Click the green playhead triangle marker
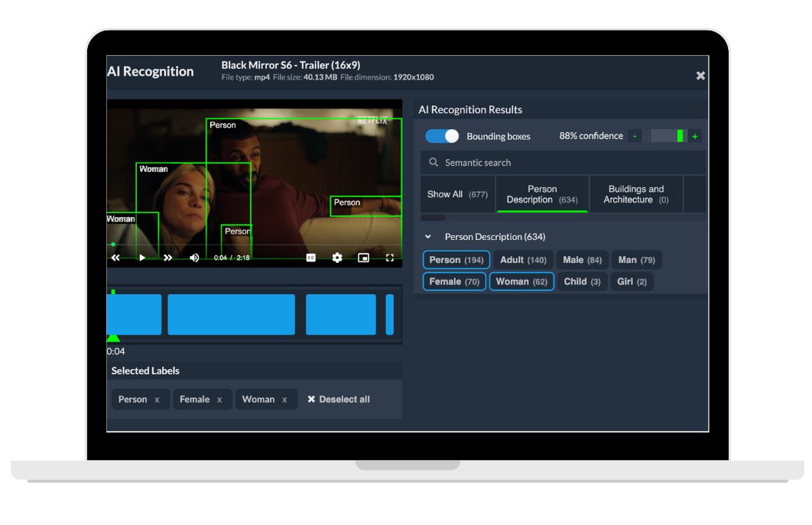Screen dimensions: 812x525 pyautogui.click(x=113, y=338)
